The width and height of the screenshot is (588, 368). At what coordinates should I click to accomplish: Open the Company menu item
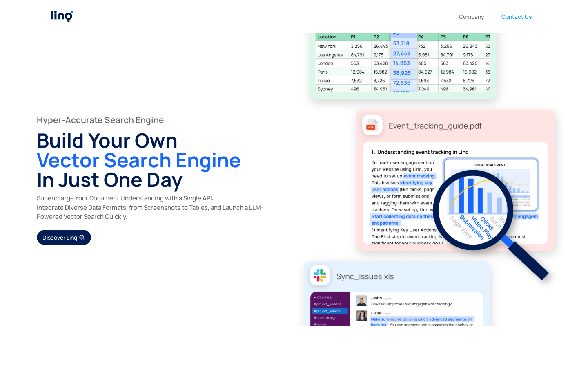pos(471,17)
